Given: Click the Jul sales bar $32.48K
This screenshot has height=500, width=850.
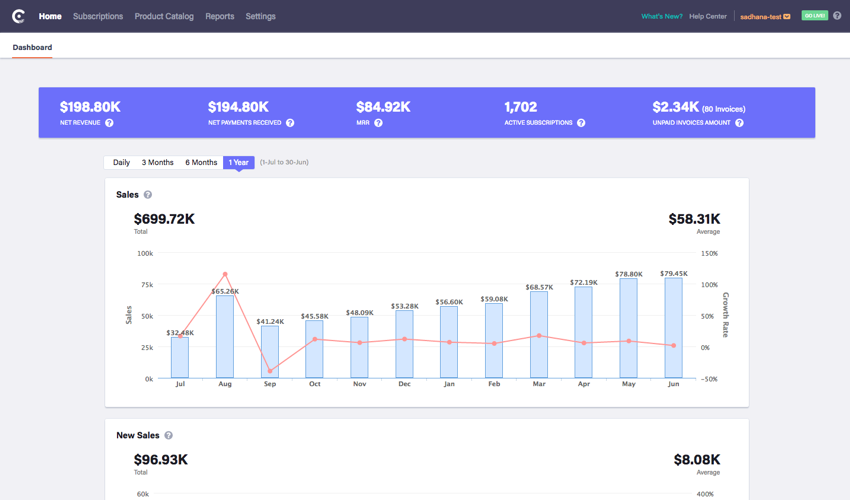Looking at the screenshot, I should tap(180, 357).
